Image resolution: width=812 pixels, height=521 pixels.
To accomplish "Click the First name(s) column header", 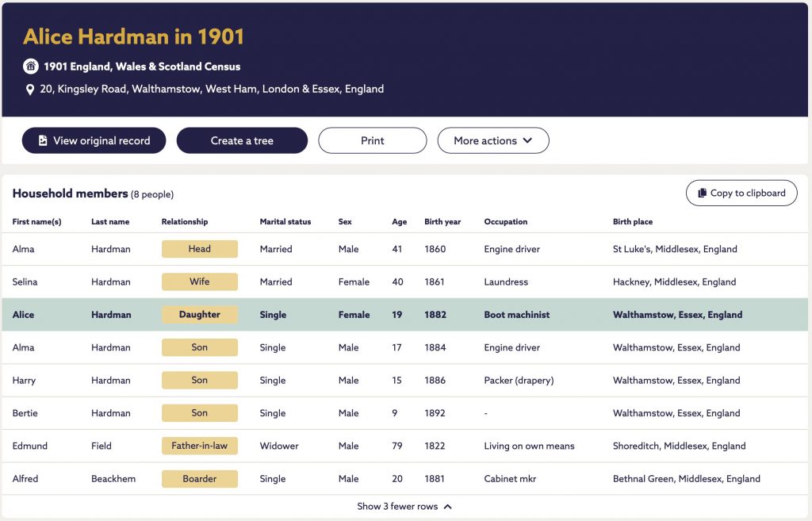I will tap(36, 222).
